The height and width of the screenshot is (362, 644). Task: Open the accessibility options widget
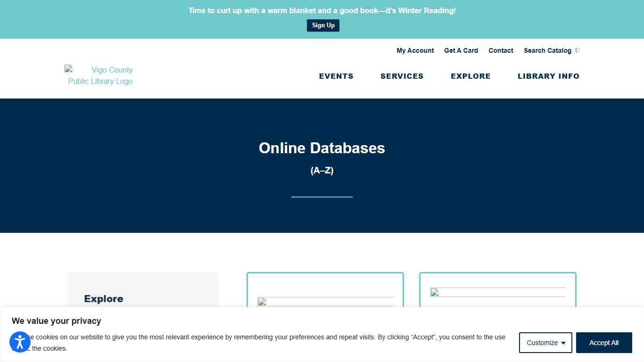click(20, 342)
